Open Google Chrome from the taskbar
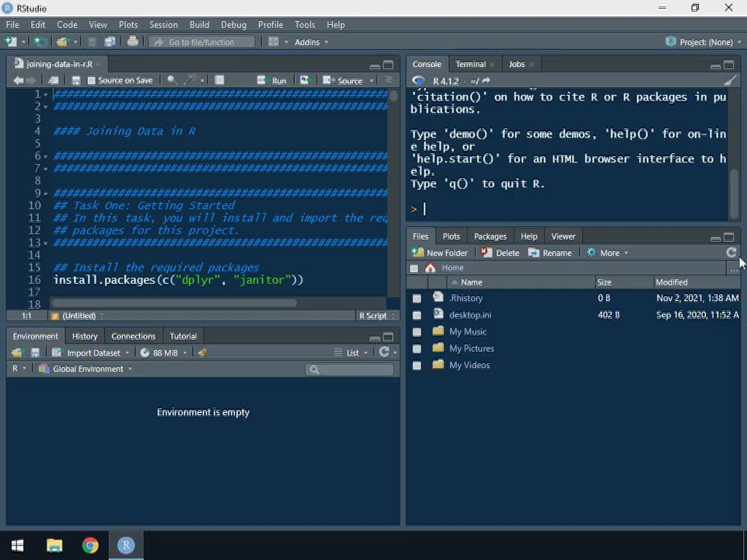 (x=90, y=545)
